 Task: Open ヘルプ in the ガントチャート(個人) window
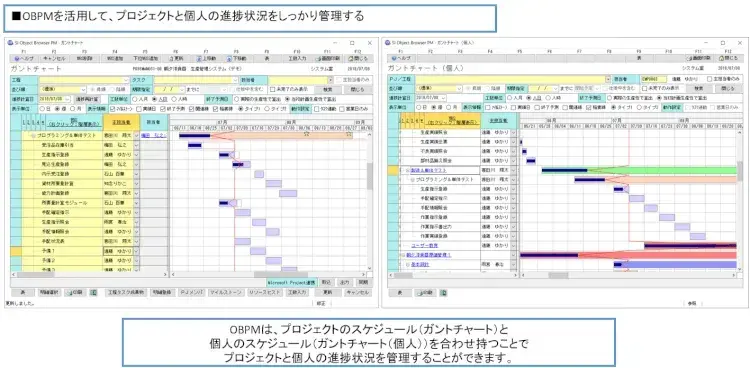400,58
